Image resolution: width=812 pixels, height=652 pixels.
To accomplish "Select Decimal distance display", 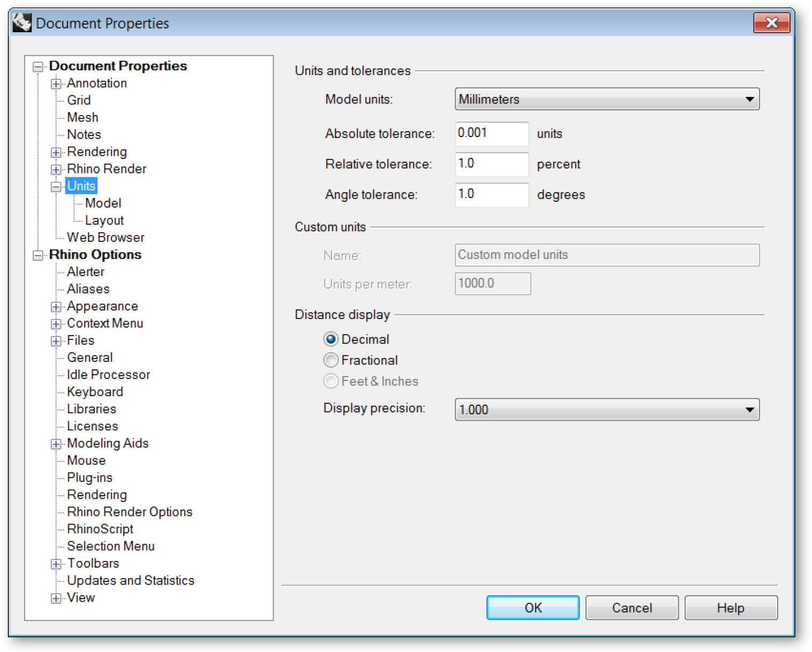I will coord(331,339).
